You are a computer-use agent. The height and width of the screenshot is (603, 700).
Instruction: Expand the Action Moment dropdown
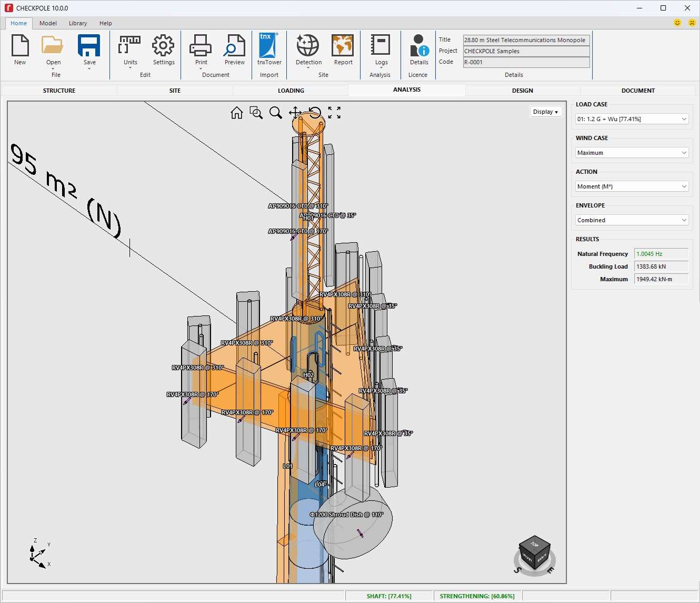pos(632,186)
